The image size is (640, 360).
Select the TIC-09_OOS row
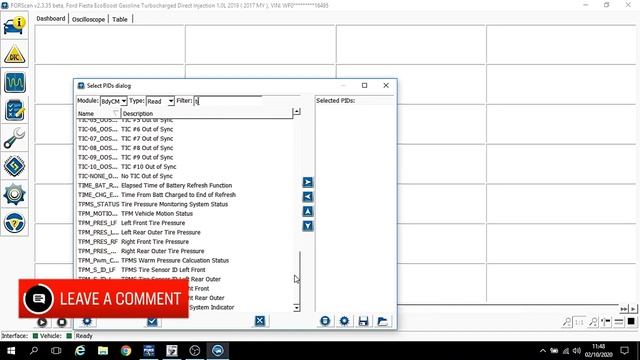[184, 157]
